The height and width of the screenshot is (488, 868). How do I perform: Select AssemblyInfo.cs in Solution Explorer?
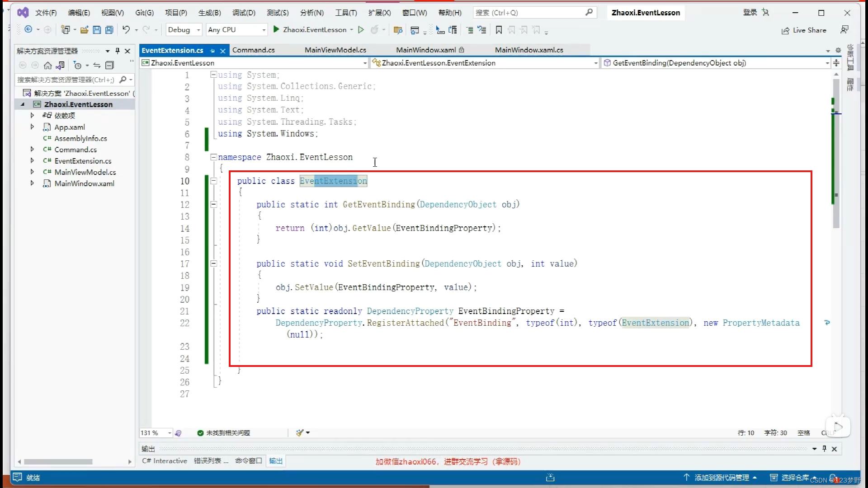(x=80, y=138)
